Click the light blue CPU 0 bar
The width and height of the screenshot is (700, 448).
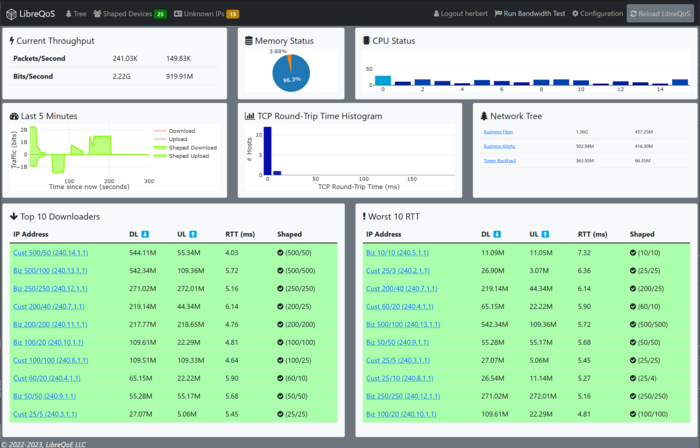(383, 80)
